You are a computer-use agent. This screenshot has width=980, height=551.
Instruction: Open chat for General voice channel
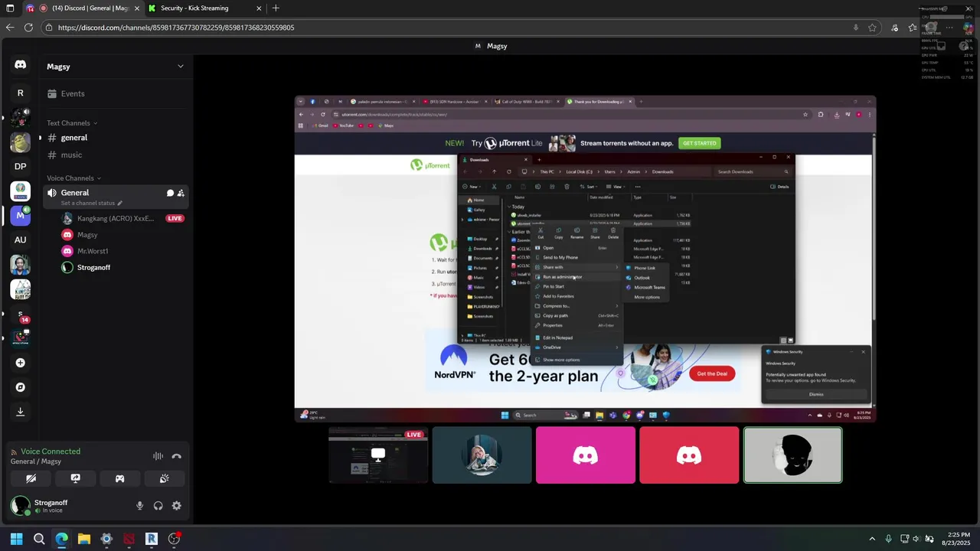point(170,193)
